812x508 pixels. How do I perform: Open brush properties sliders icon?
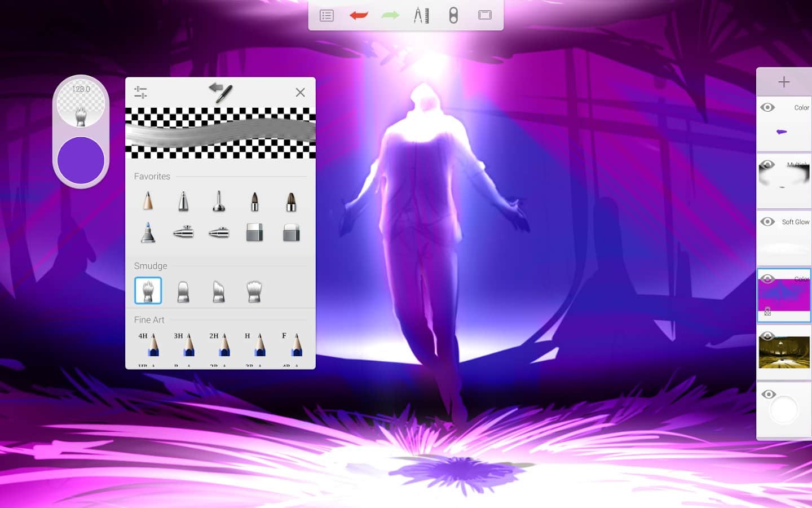[x=140, y=92]
